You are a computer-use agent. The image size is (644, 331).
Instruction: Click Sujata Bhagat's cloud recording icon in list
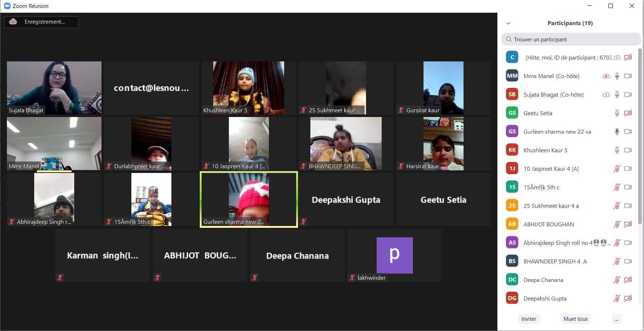click(x=606, y=94)
